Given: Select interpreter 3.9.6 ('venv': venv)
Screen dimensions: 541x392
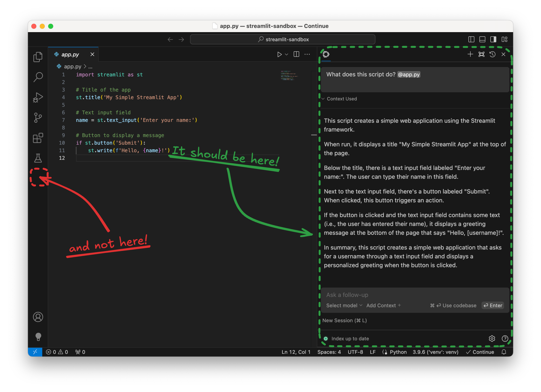Looking at the screenshot, I should tap(435, 352).
